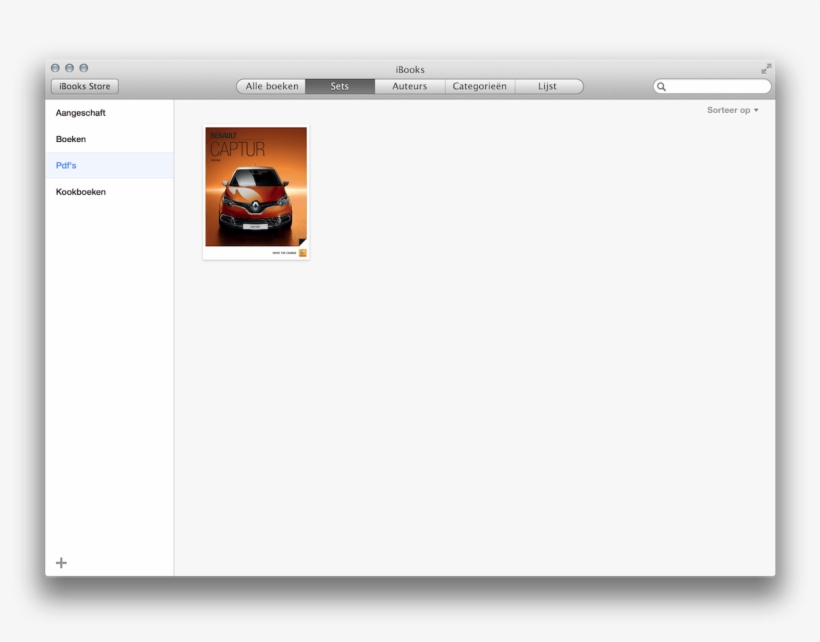Viewport: 820px width, 642px height.
Task: Open the iBooks Store
Action: 85,86
